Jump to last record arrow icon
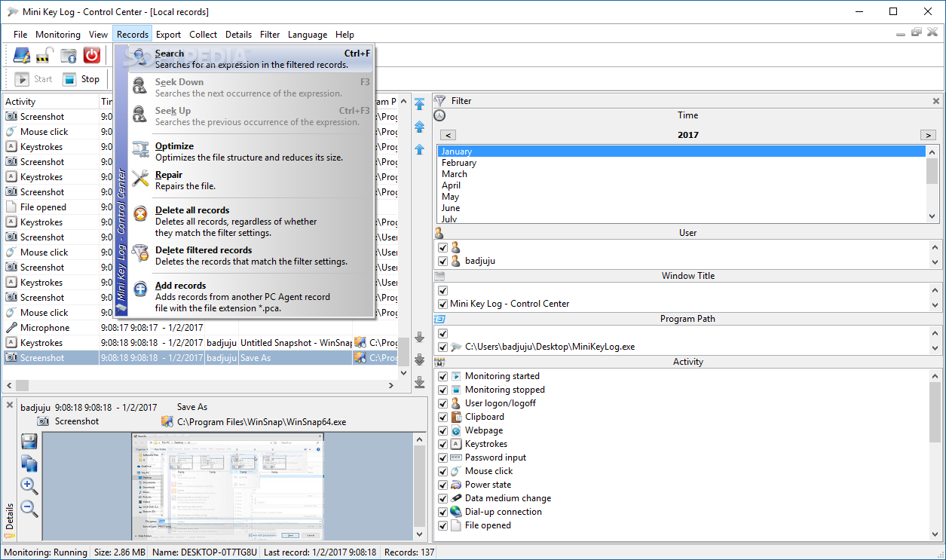This screenshot has width=946, height=560. [420, 382]
